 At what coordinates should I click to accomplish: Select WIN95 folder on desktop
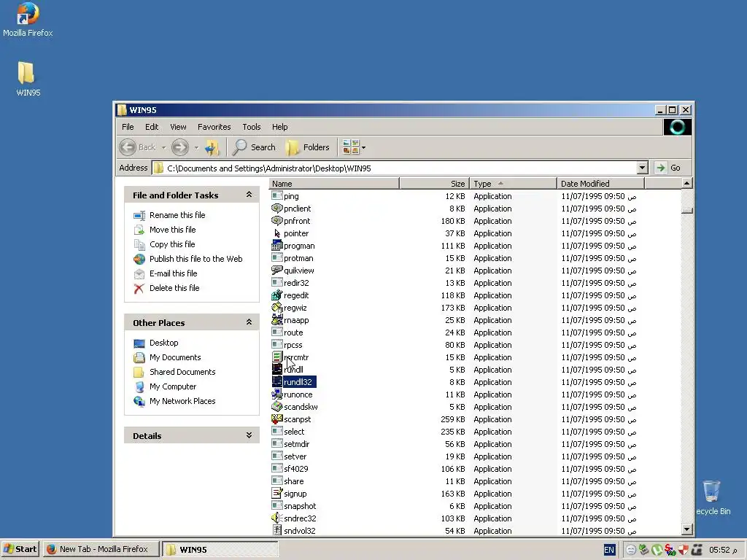(x=28, y=79)
